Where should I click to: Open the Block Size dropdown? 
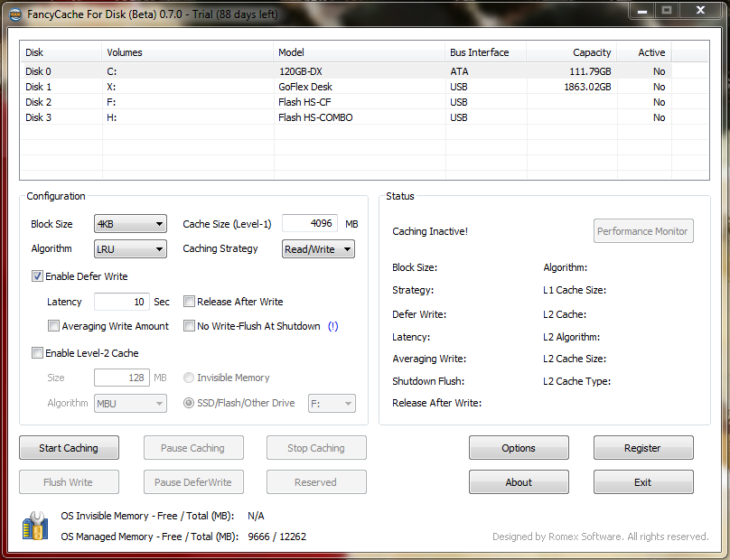coord(131,224)
